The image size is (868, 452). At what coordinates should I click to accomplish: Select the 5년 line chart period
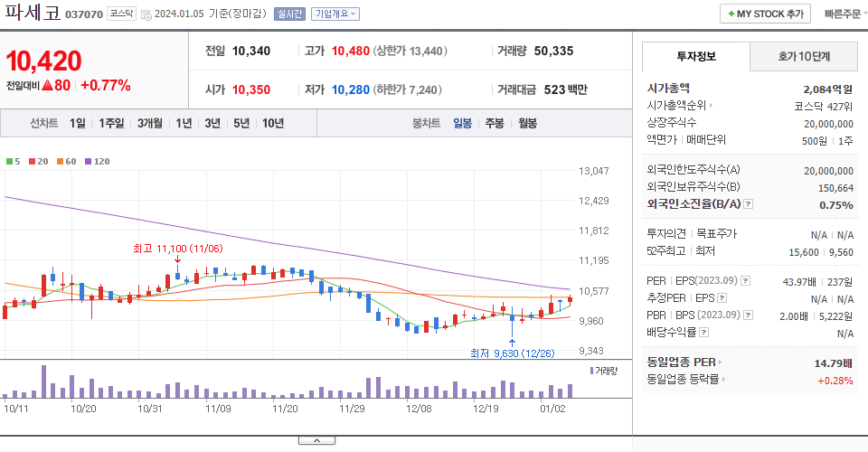click(241, 123)
